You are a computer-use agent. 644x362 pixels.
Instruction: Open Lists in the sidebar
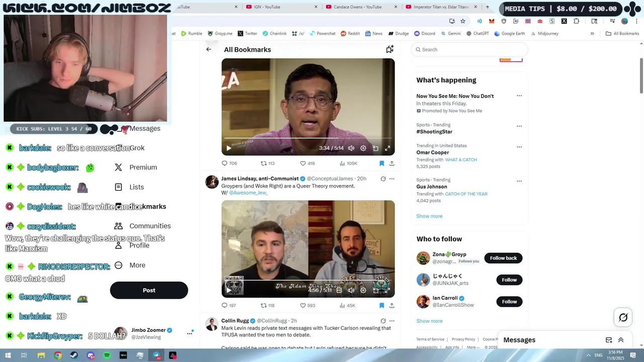point(129,187)
